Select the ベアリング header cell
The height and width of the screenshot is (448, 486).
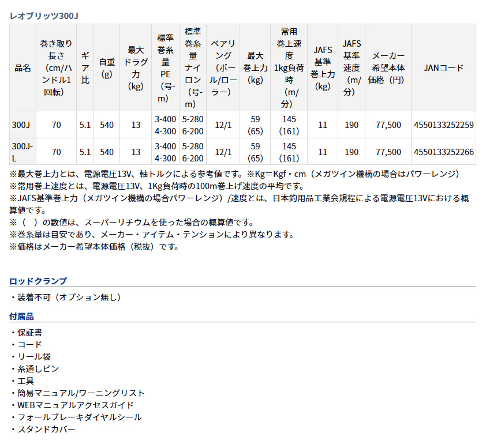223,68
